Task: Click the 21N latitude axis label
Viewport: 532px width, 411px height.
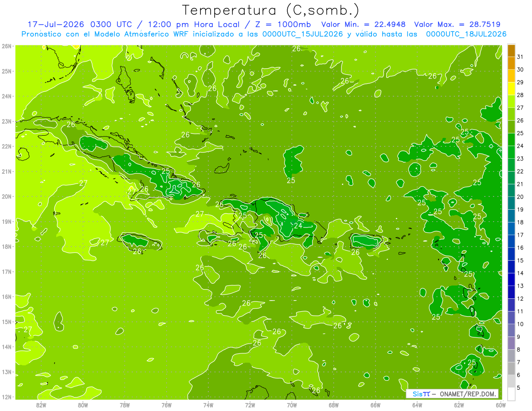Action: (x=7, y=171)
